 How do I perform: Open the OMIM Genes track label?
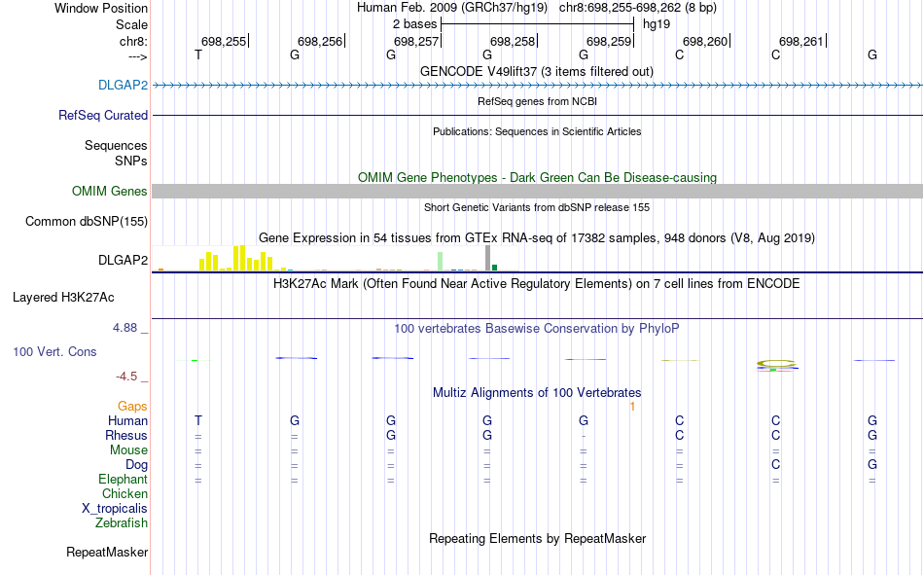click(x=109, y=191)
